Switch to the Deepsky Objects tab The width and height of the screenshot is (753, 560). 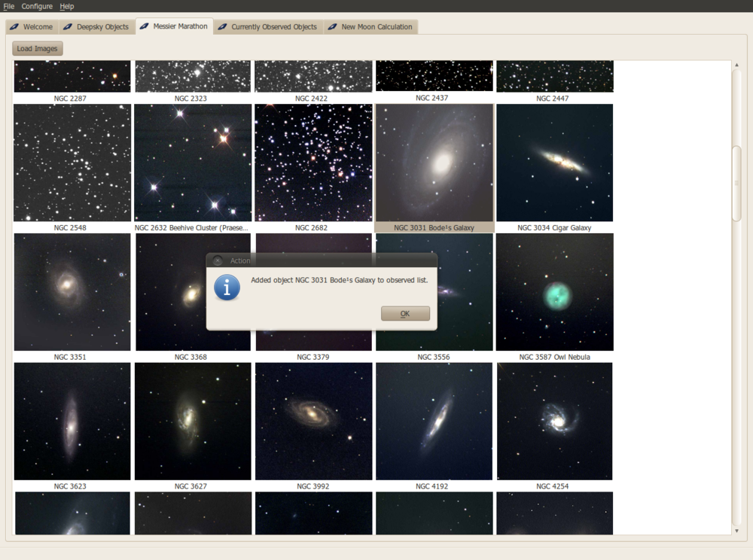coord(96,27)
